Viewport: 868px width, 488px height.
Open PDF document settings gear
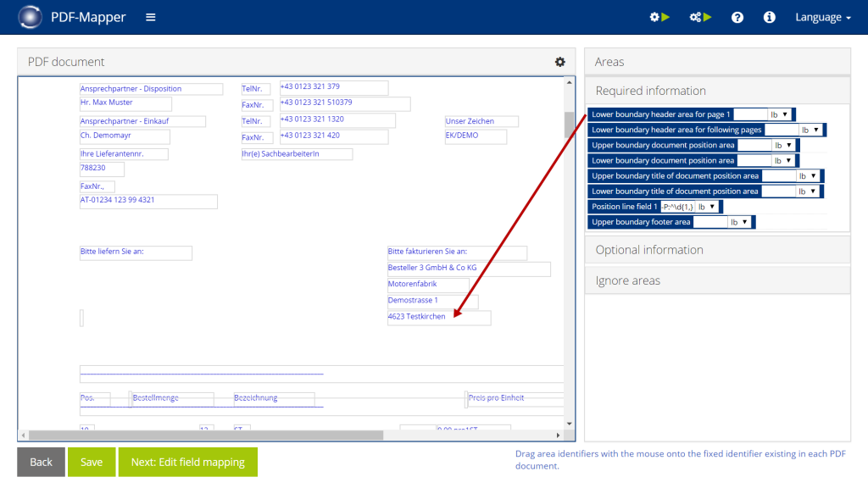pyautogui.click(x=559, y=61)
